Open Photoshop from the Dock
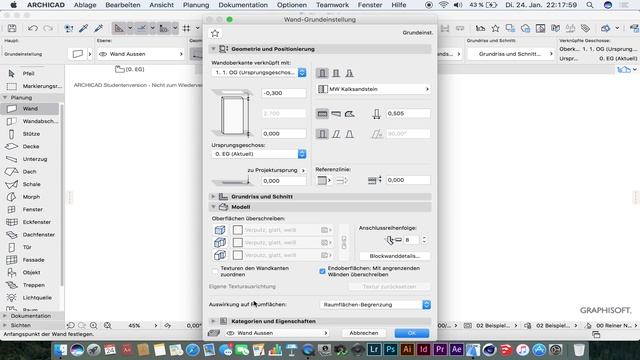The height and width of the screenshot is (360, 640). click(391, 350)
